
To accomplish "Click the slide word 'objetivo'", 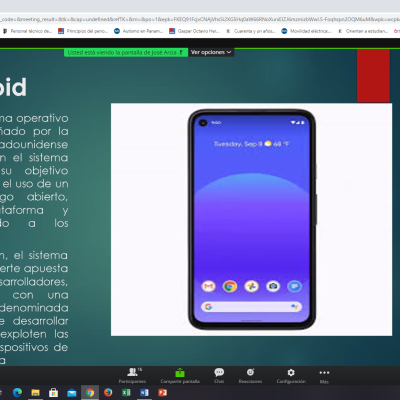I will tap(46, 171).
